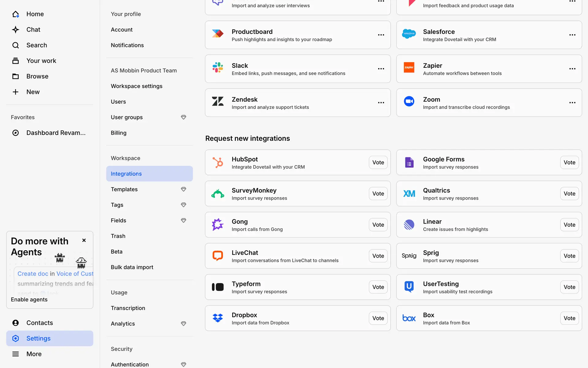Click the Zoom camera logo
The image size is (588, 368).
(x=409, y=102)
